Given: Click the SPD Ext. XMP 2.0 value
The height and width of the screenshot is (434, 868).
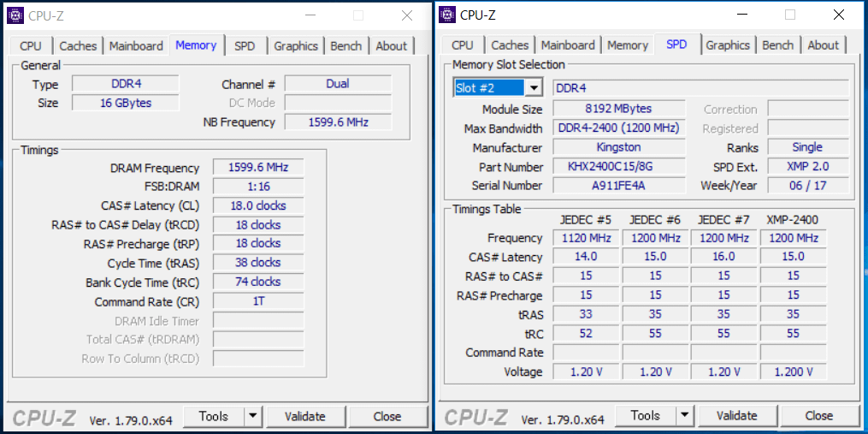Looking at the screenshot, I should [x=808, y=166].
